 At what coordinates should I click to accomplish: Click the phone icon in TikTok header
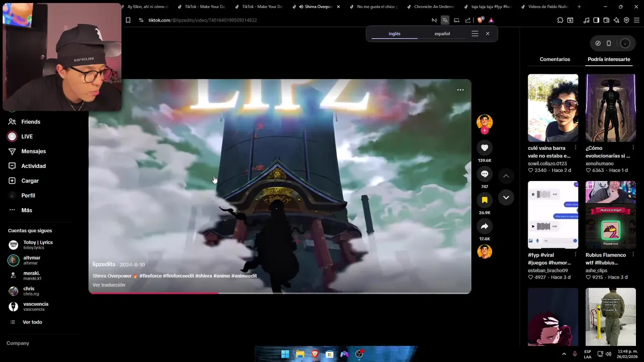pyautogui.click(x=609, y=43)
